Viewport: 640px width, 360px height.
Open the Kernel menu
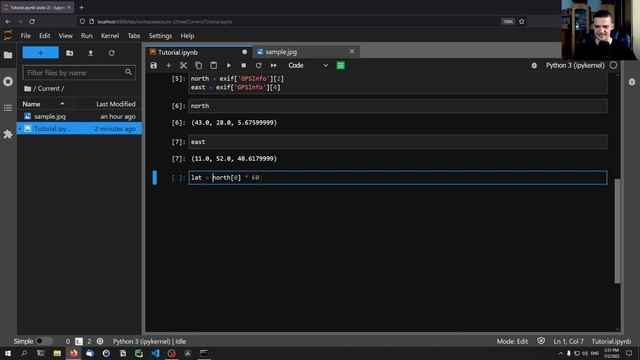point(110,36)
